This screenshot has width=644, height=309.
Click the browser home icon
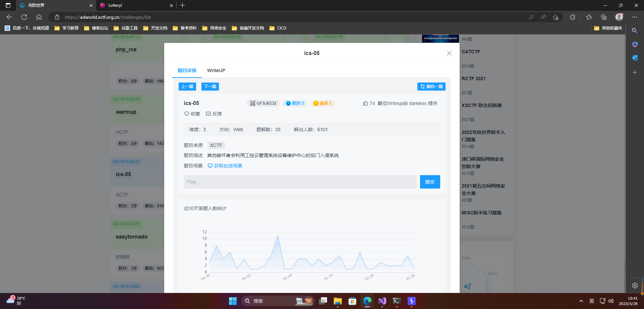[39, 17]
